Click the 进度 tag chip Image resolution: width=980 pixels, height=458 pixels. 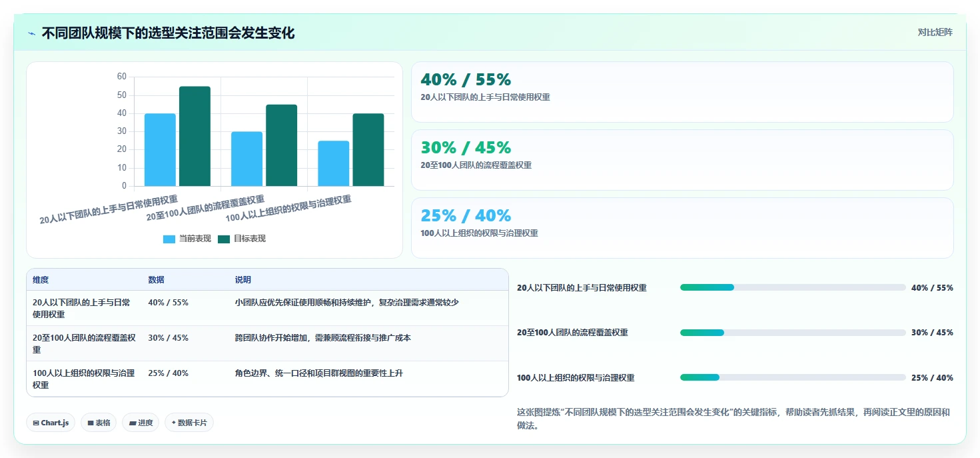[x=141, y=423]
